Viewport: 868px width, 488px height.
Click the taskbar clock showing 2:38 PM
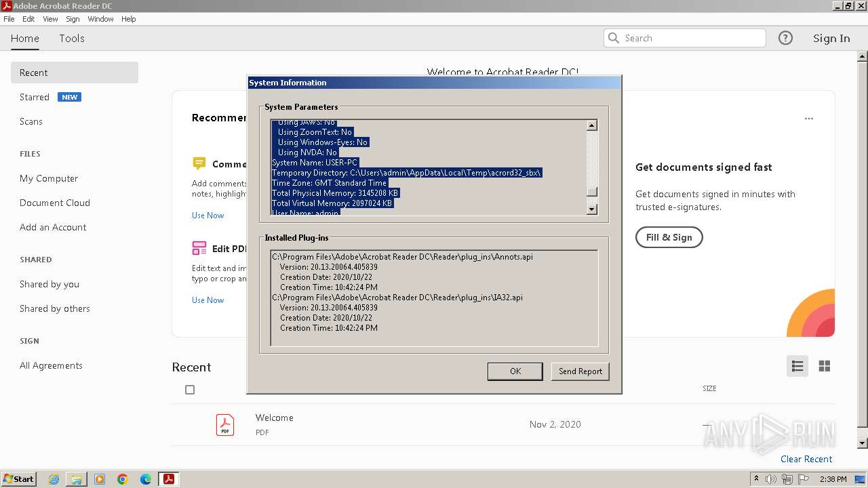click(833, 479)
